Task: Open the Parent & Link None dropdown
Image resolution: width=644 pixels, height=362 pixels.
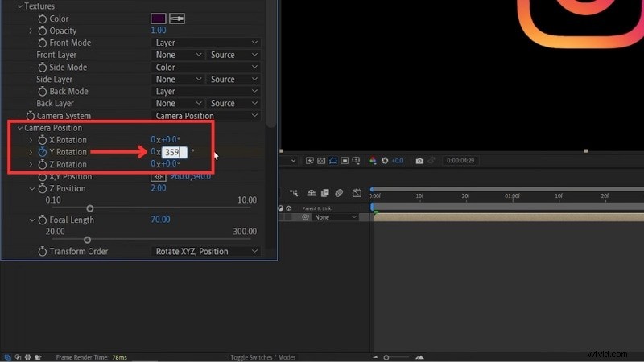Action: click(x=335, y=217)
